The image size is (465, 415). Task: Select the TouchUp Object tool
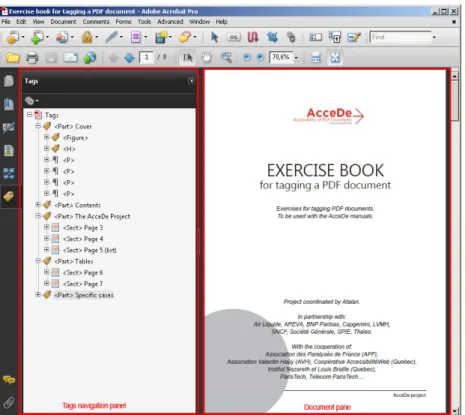click(x=354, y=37)
